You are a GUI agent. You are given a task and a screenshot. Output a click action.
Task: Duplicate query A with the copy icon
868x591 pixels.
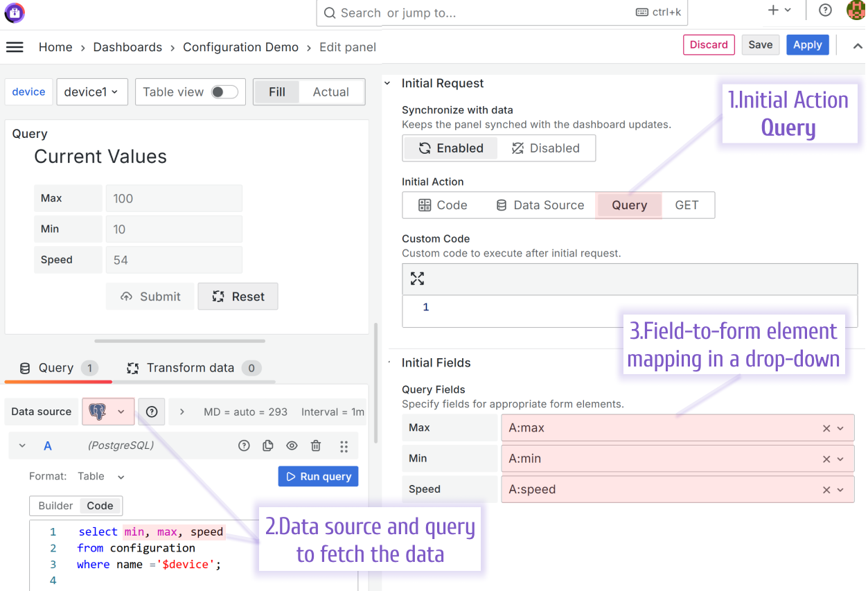[268, 446]
